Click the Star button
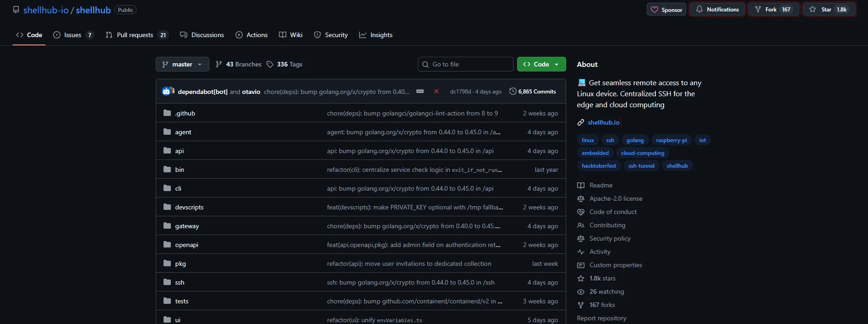 tap(829, 10)
